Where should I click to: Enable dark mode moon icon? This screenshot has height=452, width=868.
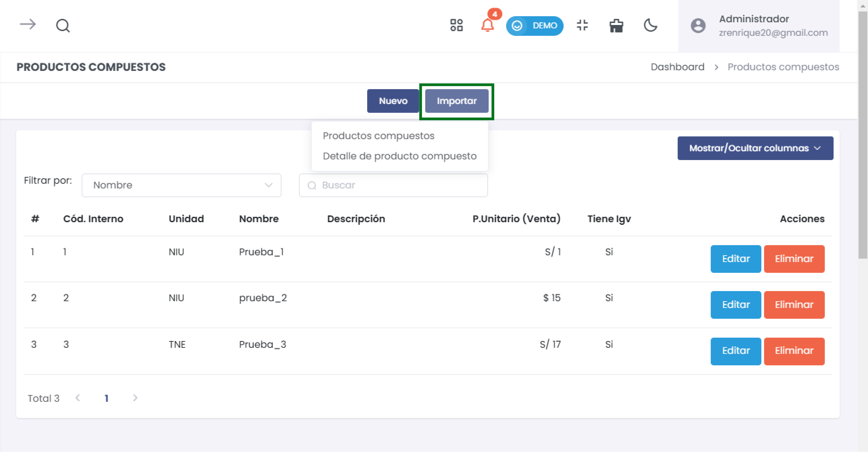(x=650, y=25)
